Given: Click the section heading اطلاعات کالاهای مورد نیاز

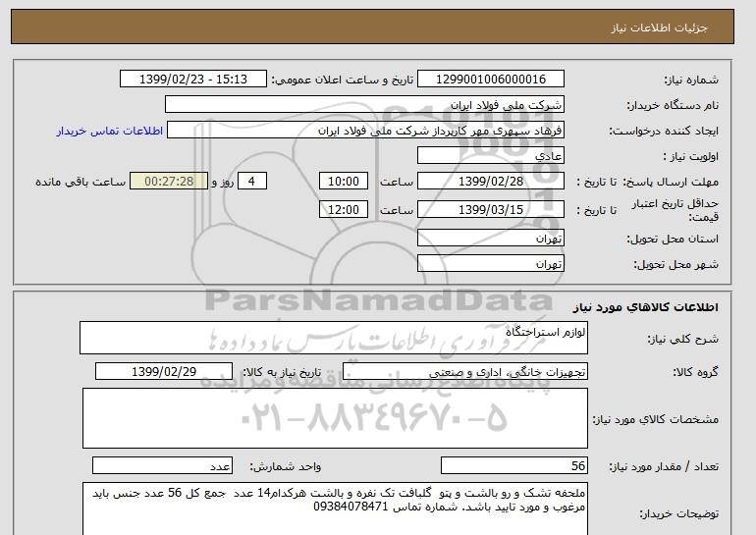Looking at the screenshot, I should (645, 307).
